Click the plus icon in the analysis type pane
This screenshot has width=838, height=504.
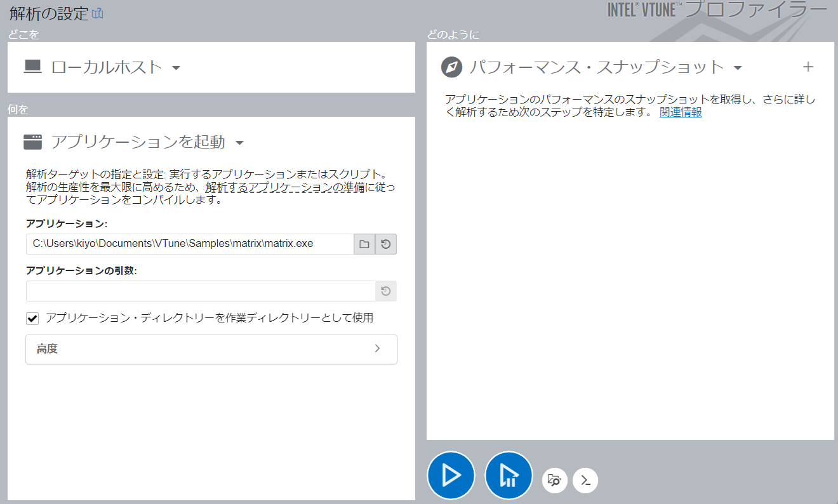coord(808,67)
